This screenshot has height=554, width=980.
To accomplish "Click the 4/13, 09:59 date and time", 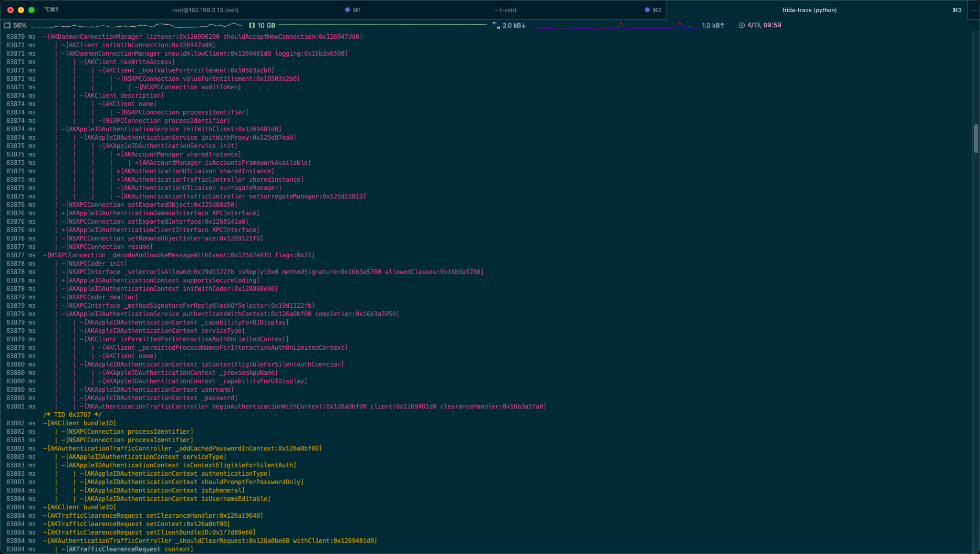I will tap(764, 25).
